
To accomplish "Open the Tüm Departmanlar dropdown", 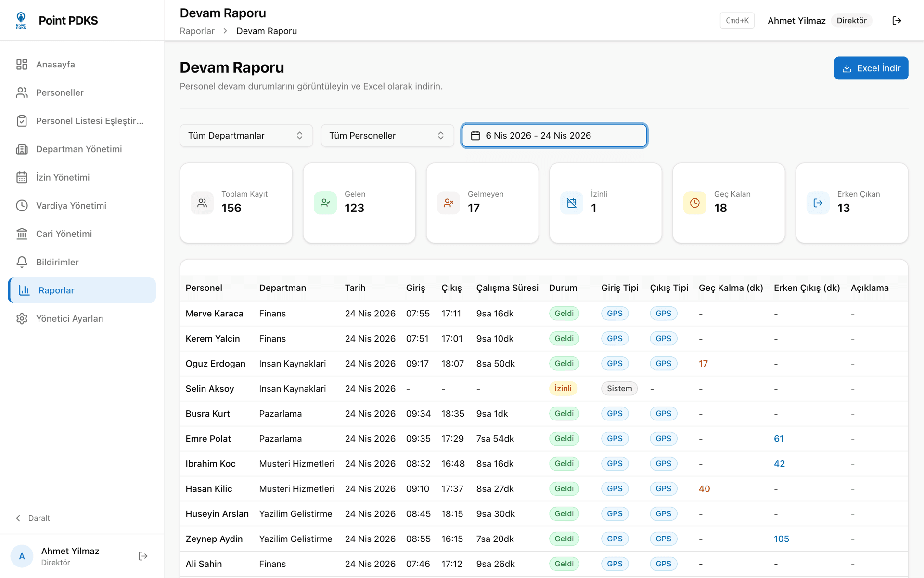I will (246, 136).
